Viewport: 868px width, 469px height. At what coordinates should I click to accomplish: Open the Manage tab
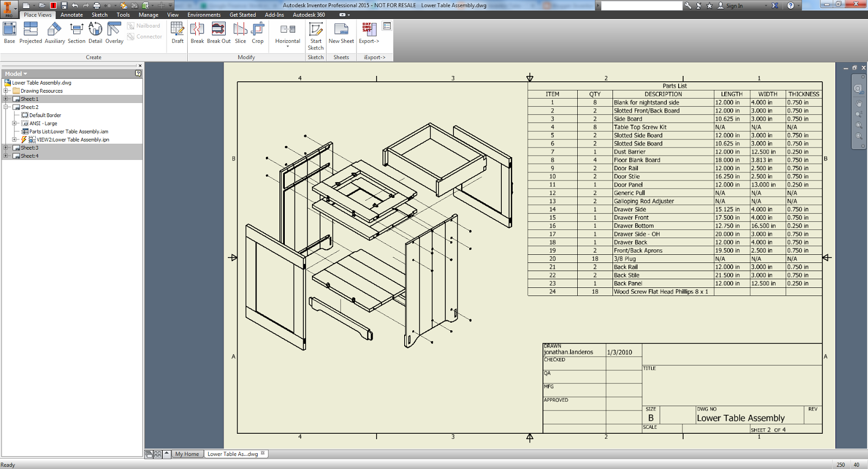click(x=148, y=15)
